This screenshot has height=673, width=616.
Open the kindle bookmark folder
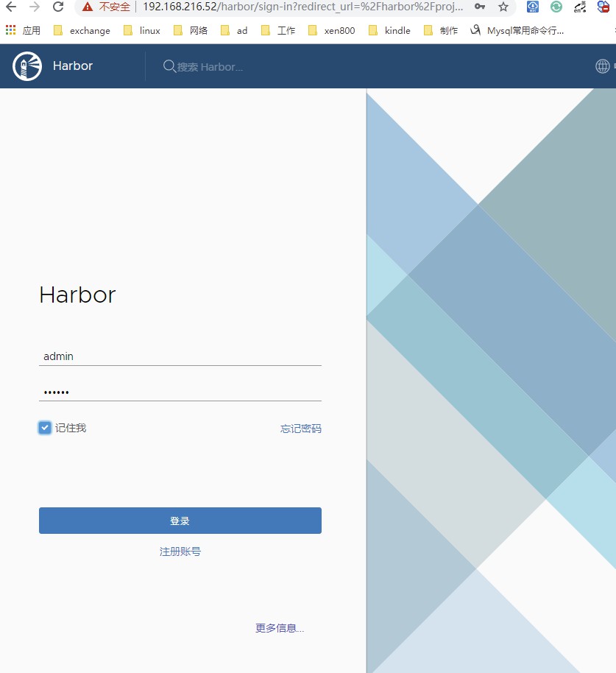[389, 30]
